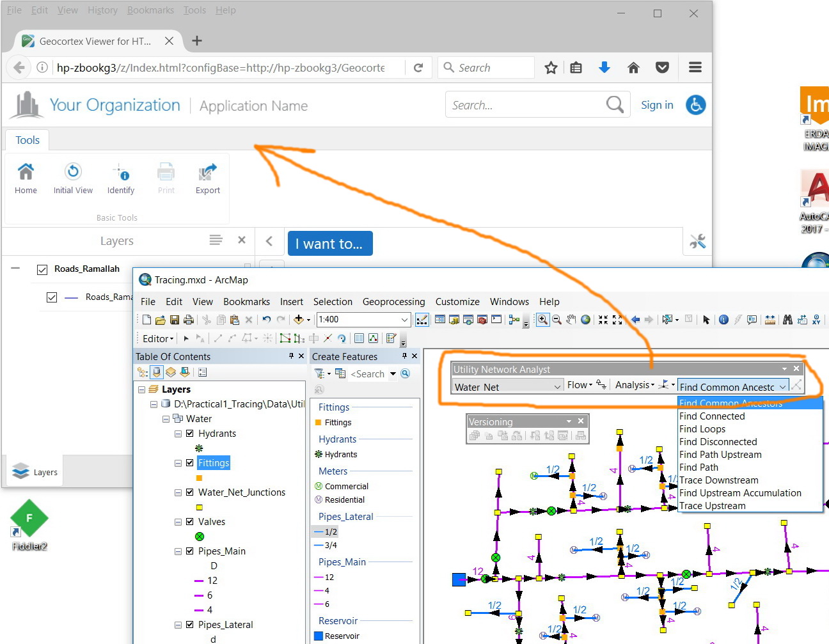The image size is (829, 644).
Task: Click the Full Extent globe icon
Action: 585,320
